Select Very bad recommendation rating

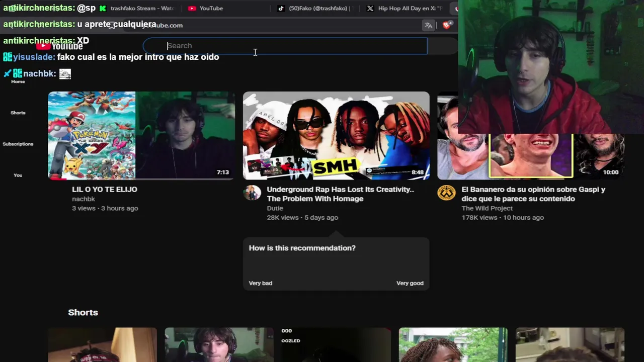261,283
